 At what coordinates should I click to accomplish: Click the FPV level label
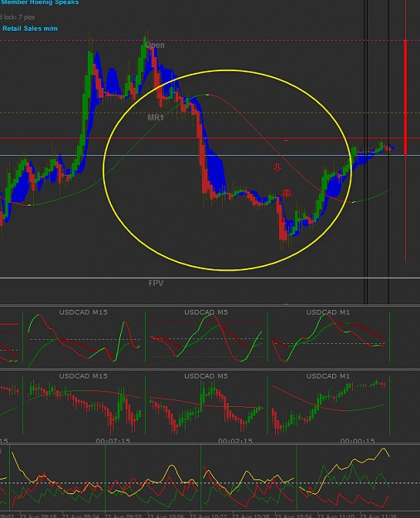[x=156, y=283]
